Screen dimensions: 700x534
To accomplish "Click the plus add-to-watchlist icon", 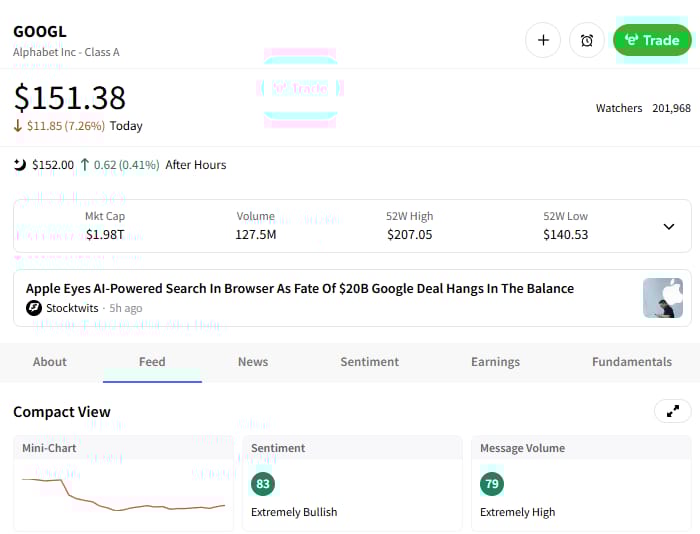I will (x=543, y=40).
